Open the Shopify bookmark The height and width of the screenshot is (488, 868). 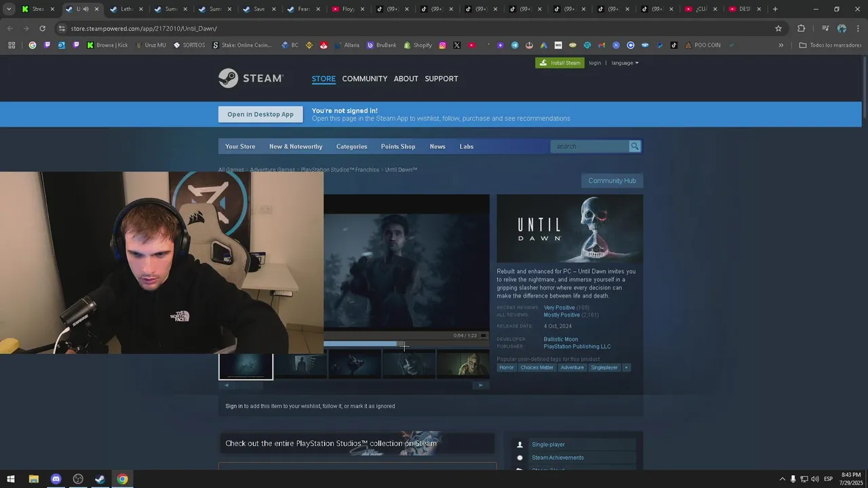[418, 45]
